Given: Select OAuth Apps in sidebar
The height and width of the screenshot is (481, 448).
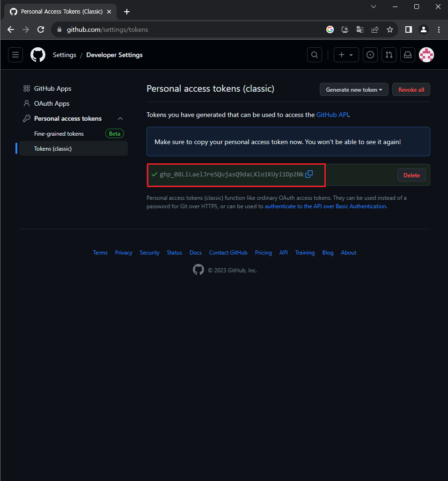Looking at the screenshot, I should pos(51,103).
